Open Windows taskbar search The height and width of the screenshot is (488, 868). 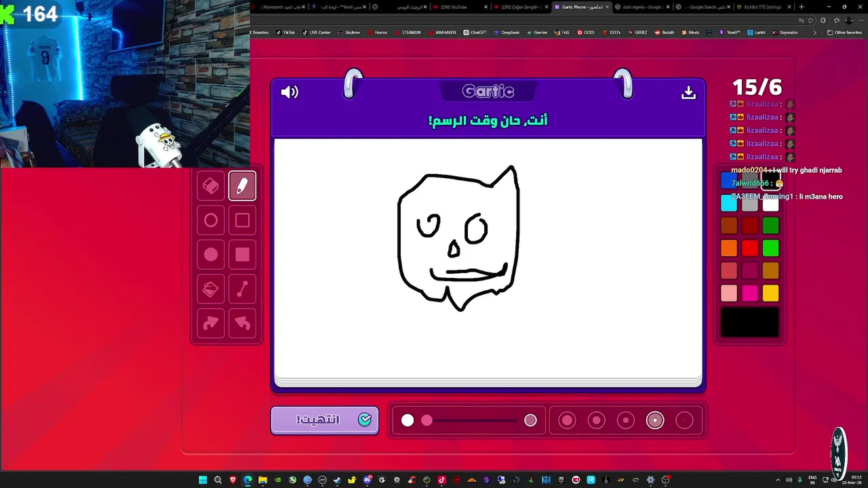[218, 480]
